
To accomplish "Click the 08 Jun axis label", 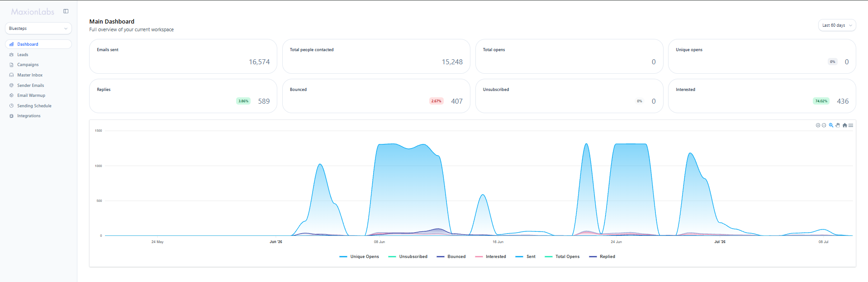I will click(379, 242).
